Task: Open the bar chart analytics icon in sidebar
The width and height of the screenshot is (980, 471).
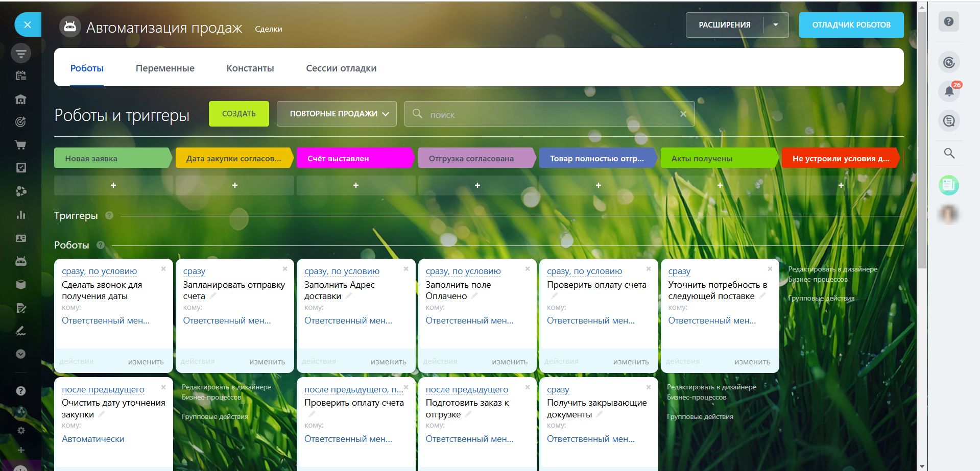Action: click(x=21, y=215)
